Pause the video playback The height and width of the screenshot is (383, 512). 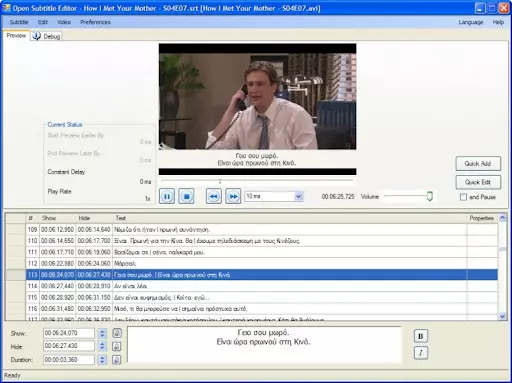coord(167,196)
